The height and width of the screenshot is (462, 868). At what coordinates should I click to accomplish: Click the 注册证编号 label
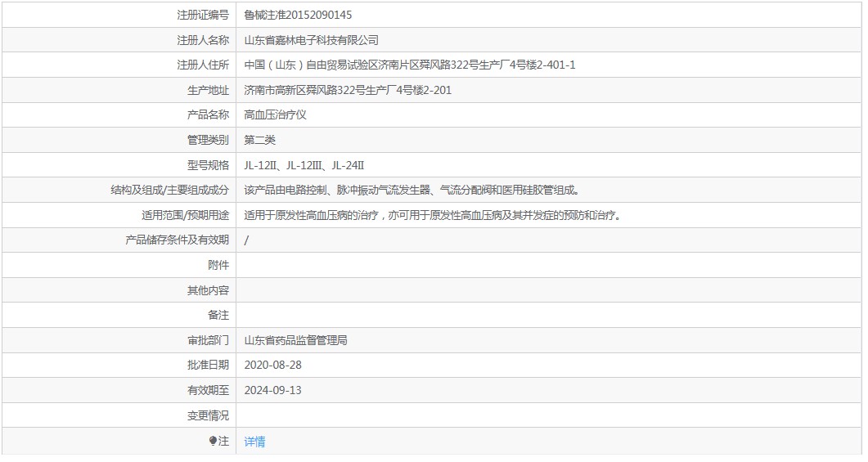(203, 15)
